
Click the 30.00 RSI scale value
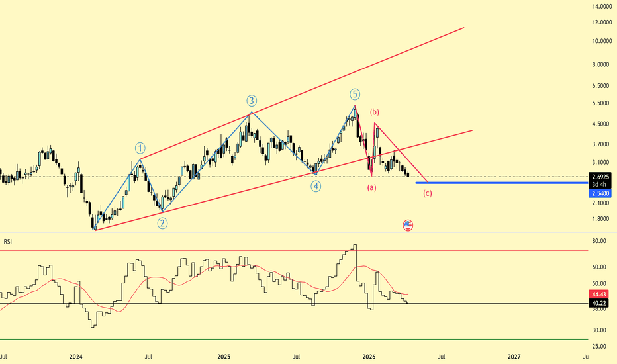599,330
